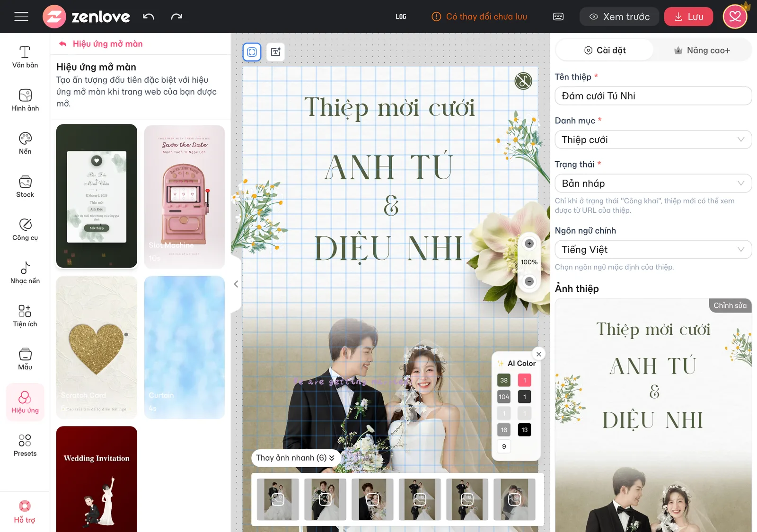Open the keyboard shortcuts icon
This screenshot has height=532, width=757.
tap(558, 17)
